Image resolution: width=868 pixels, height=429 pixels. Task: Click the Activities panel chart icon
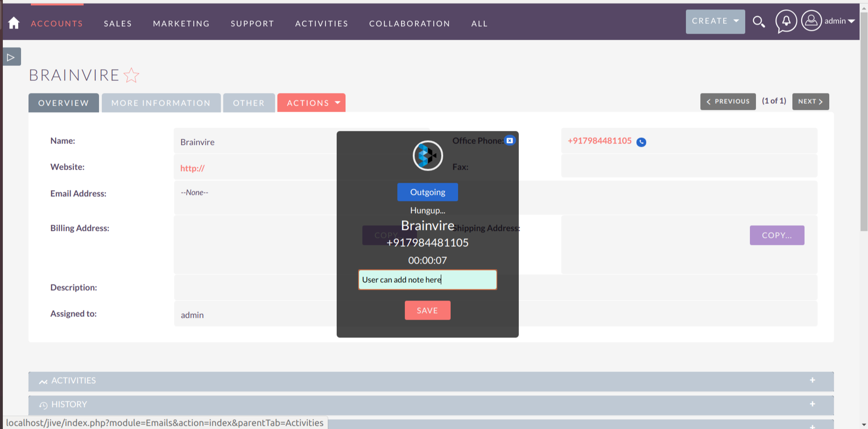click(43, 381)
